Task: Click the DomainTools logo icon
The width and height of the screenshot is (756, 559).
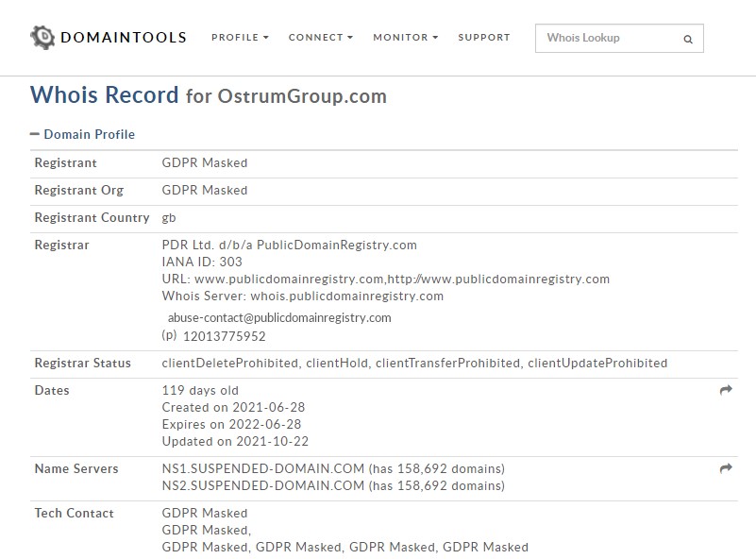Action: (x=42, y=37)
